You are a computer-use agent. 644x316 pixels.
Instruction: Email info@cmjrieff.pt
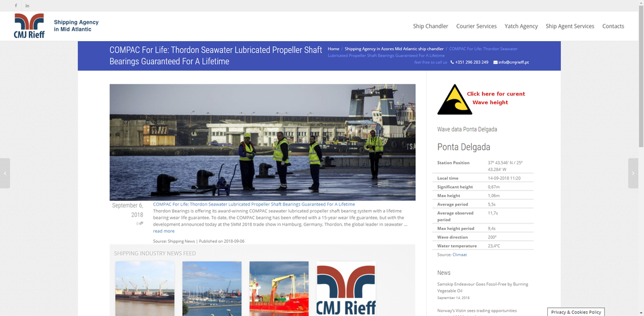[x=513, y=63]
